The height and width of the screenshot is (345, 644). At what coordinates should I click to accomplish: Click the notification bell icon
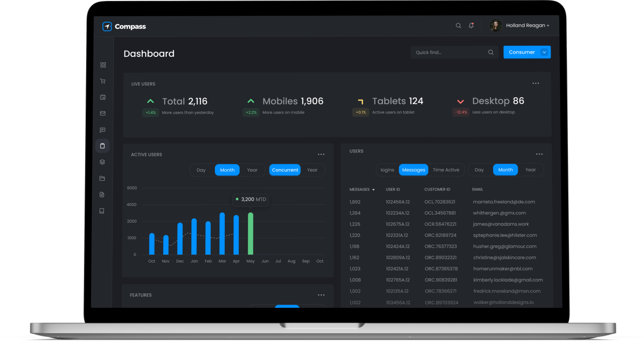(471, 26)
